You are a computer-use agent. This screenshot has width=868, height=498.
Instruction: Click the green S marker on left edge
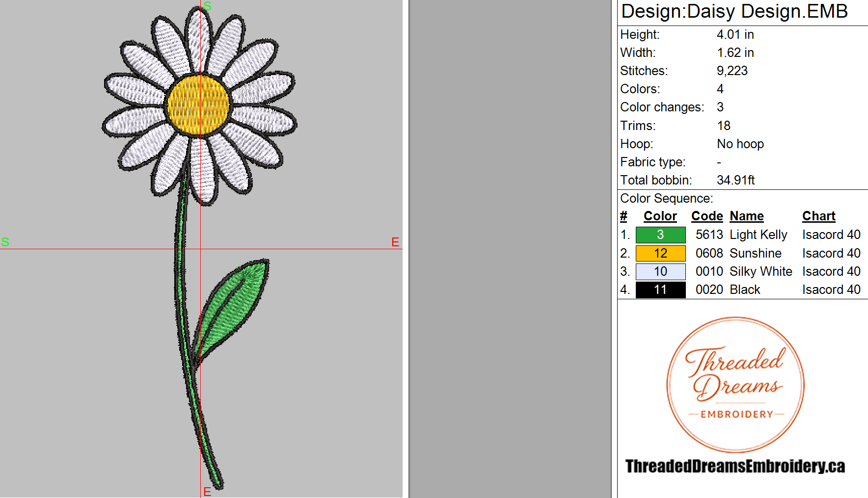coord(5,242)
